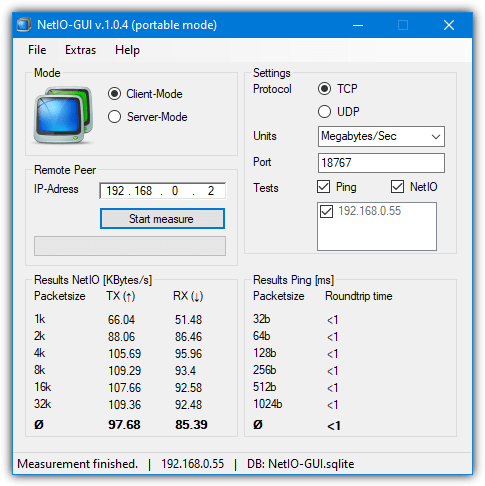Click average TX value 97.68
485x486 pixels.
pyautogui.click(x=124, y=425)
